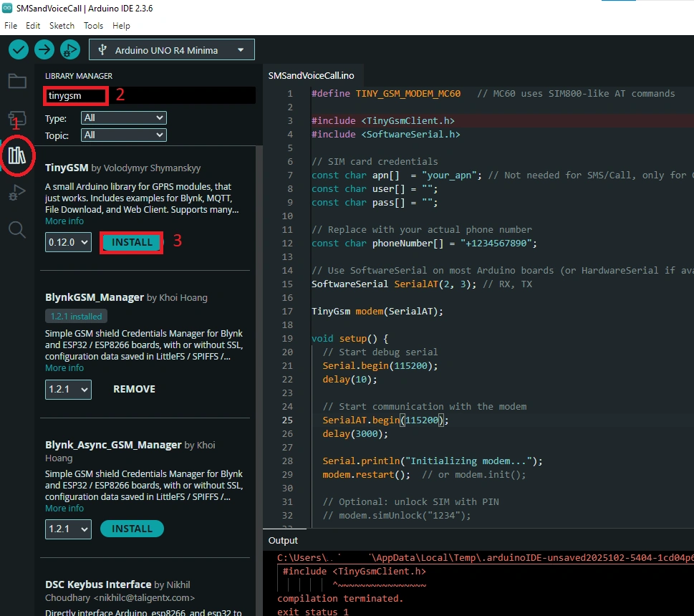Open the Type filter dropdown

point(123,117)
